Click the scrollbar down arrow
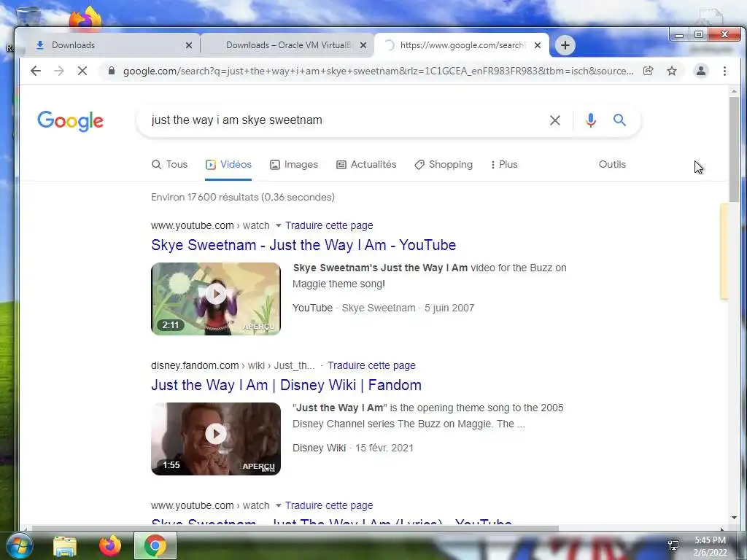The image size is (747, 560). [x=734, y=518]
